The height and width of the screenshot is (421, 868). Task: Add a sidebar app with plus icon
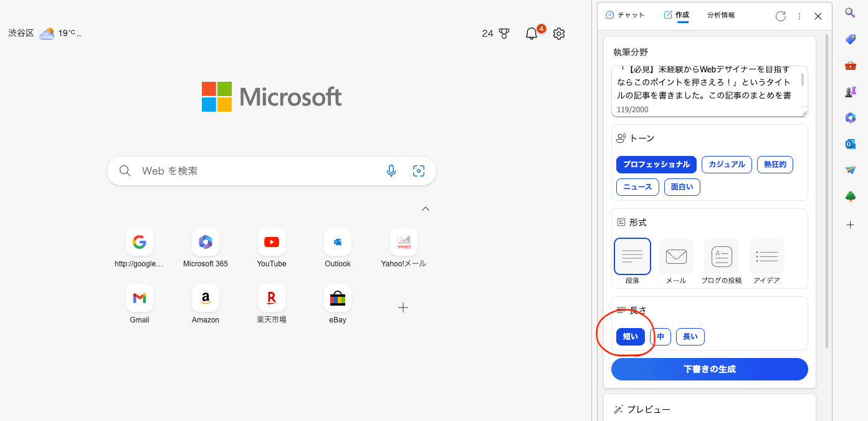pos(850,225)
